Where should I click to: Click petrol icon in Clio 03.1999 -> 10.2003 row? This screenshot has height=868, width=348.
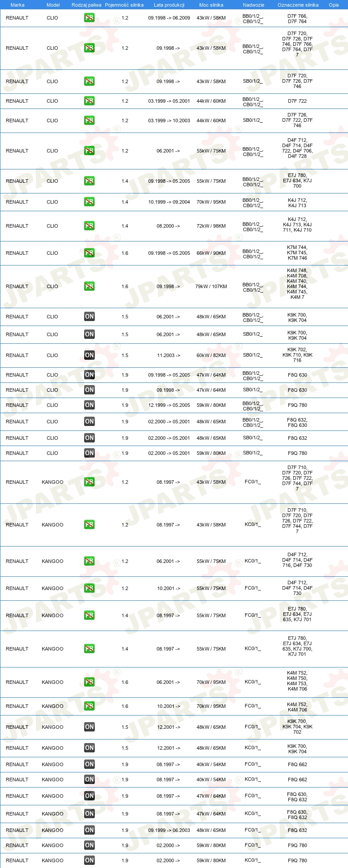[89, 121]
